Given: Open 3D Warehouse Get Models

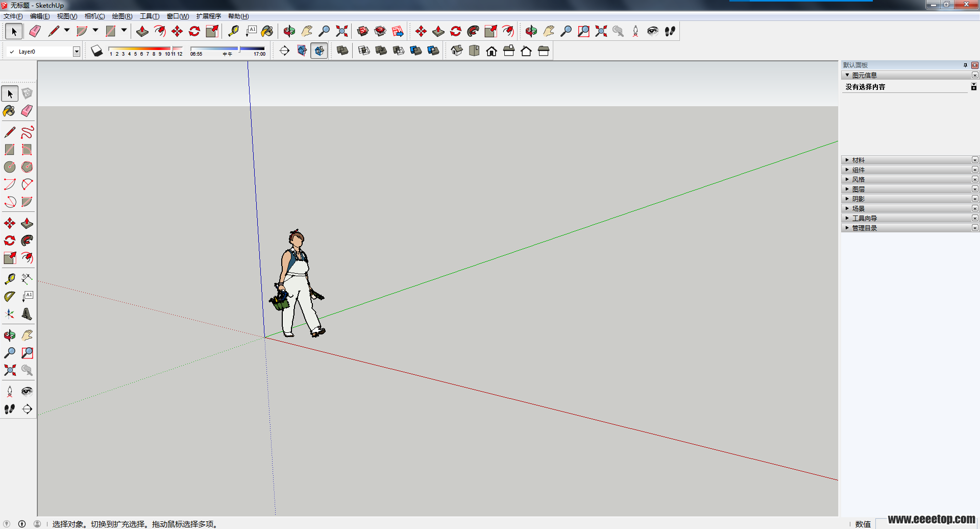Looking at the screenshot, I should point(363,31).
